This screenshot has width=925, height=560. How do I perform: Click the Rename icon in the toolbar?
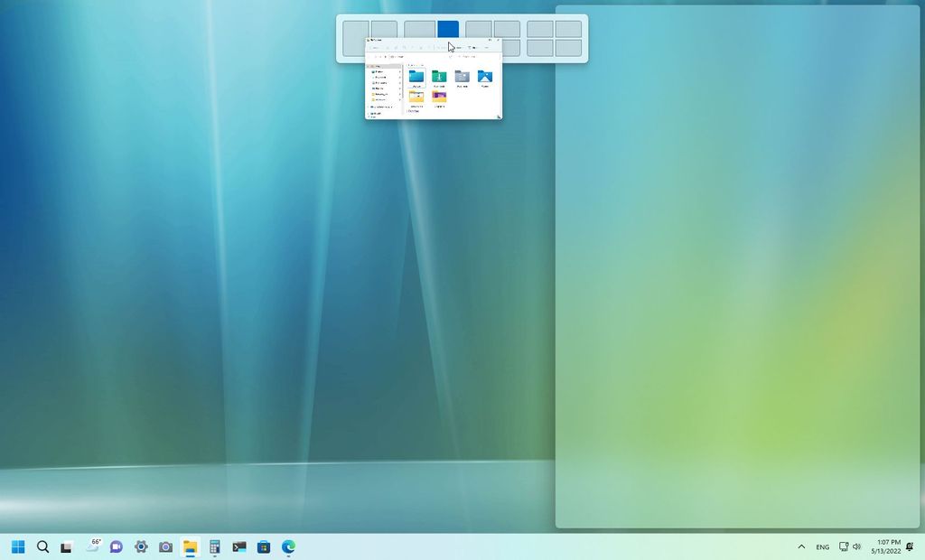pos(413,47)
